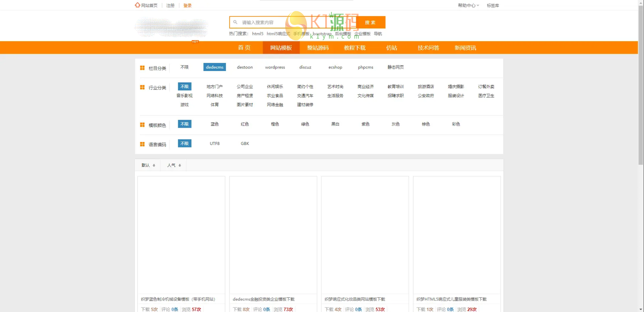
Task: Click the orange grid icon beside 行业分类
Action: coord(142,88)
